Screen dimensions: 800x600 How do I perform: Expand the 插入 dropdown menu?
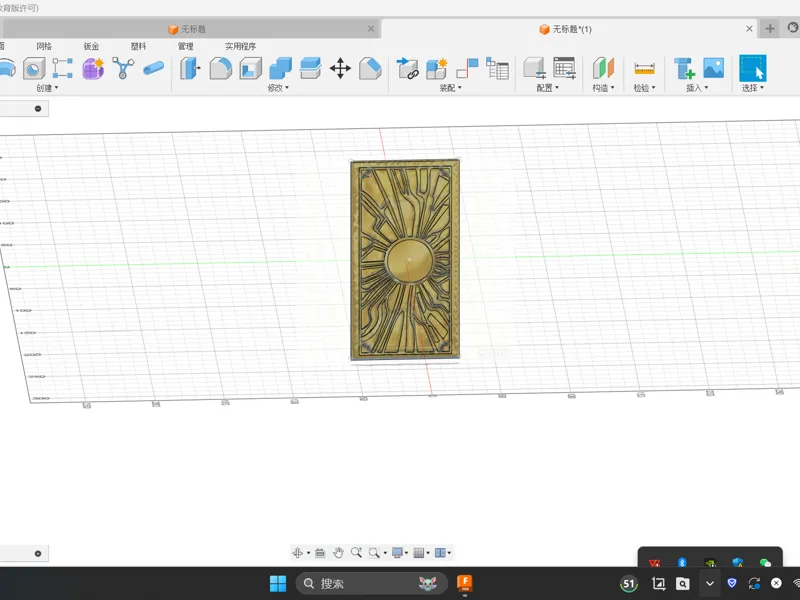pyautogui.click(x=697, y=88)
